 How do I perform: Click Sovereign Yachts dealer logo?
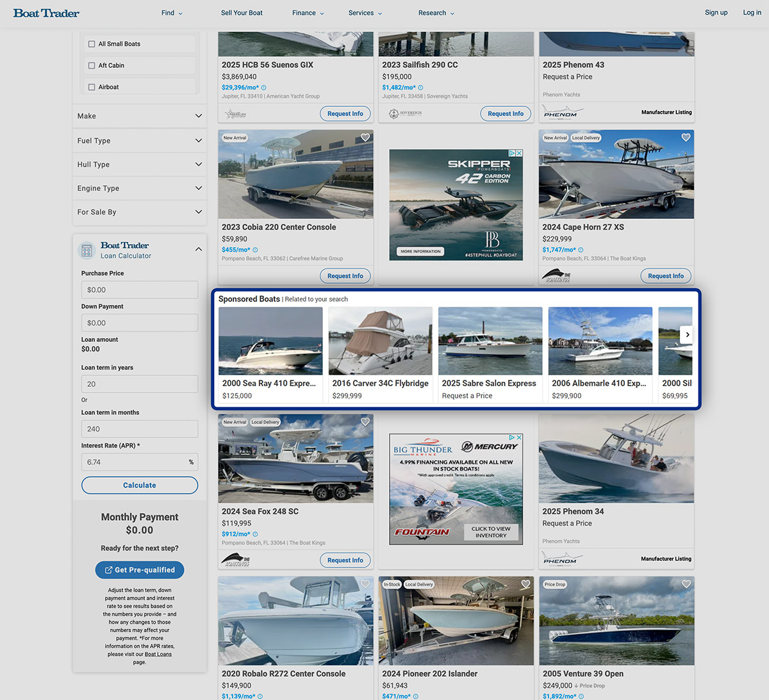point(405,113)
